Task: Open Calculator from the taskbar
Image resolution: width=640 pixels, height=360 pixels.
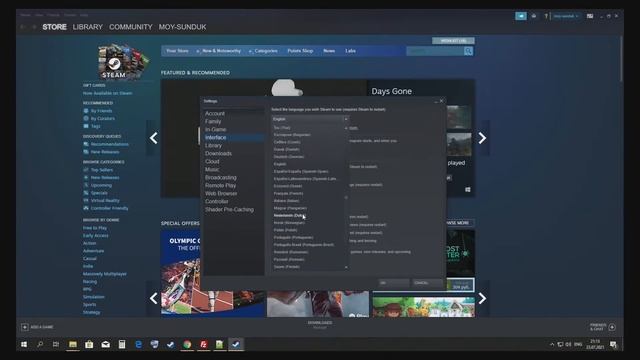Action: 122,344
